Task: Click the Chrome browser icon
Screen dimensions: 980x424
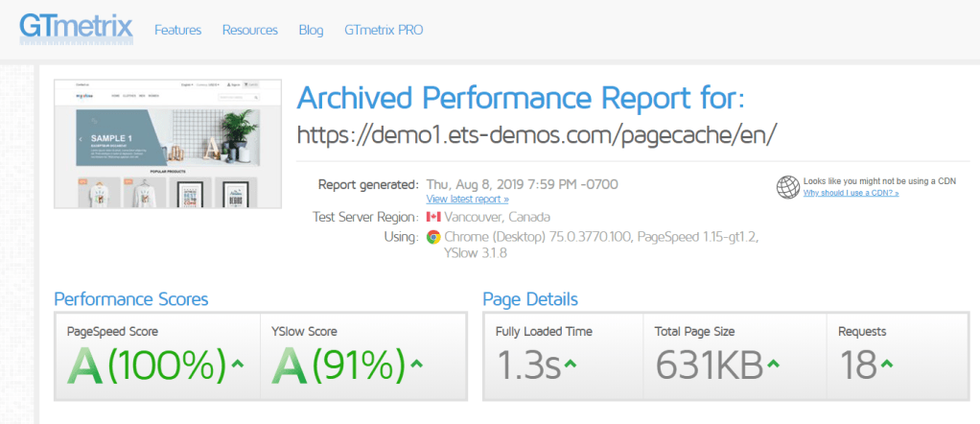Action: (x=433, y=237)
